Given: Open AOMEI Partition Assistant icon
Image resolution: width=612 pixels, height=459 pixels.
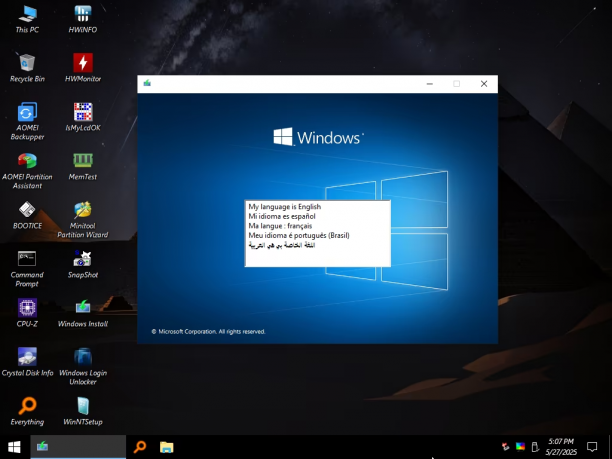Looking at the screenshot, I should click(27, 170).
